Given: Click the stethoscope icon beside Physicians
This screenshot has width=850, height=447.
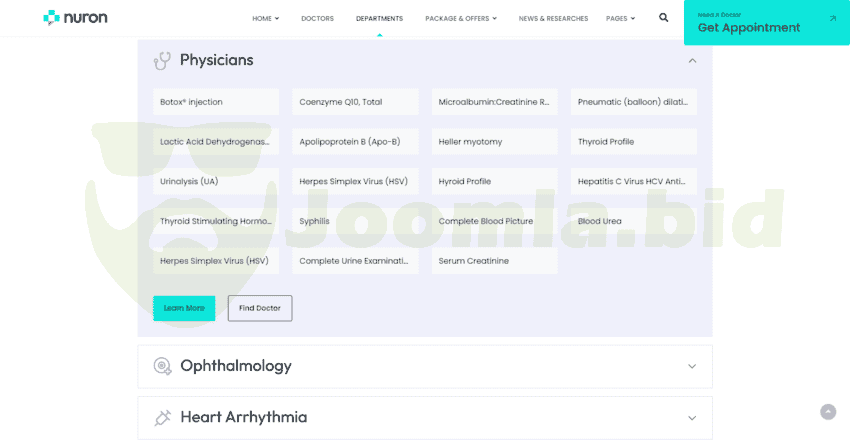Looking at the screenshot, I should (x=162, y=61).
